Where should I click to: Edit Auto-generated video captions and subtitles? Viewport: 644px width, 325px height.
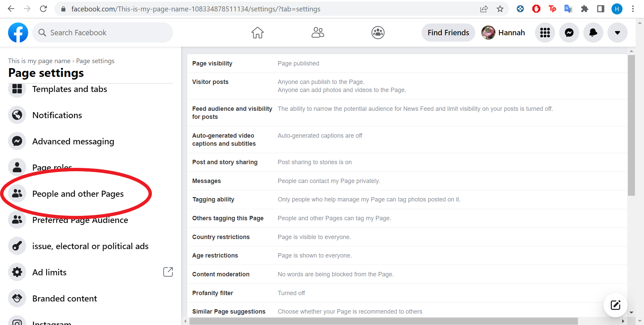[x=407, y=140]
